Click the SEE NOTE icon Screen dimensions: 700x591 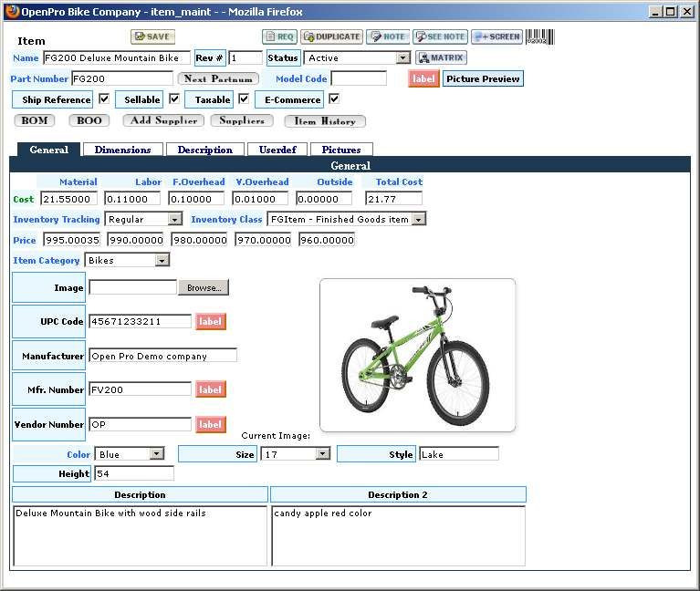point(440,36)
